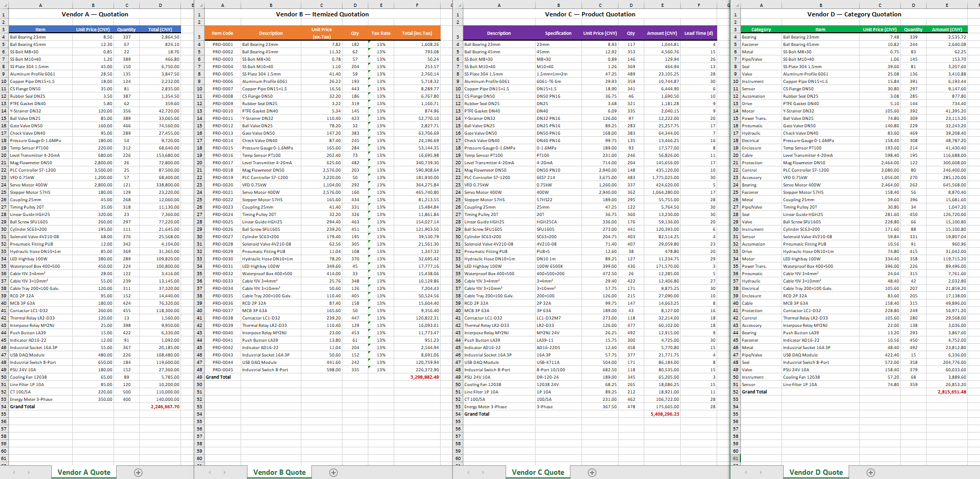Click the 'Grand Total' label in Vendor D

[x=761, y=392]
